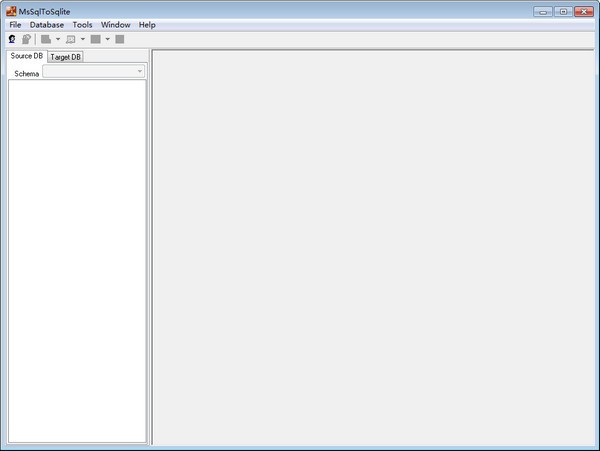
Task: Open the arrow beside the window-outline toolbar icon
Action: pos(82,39)
